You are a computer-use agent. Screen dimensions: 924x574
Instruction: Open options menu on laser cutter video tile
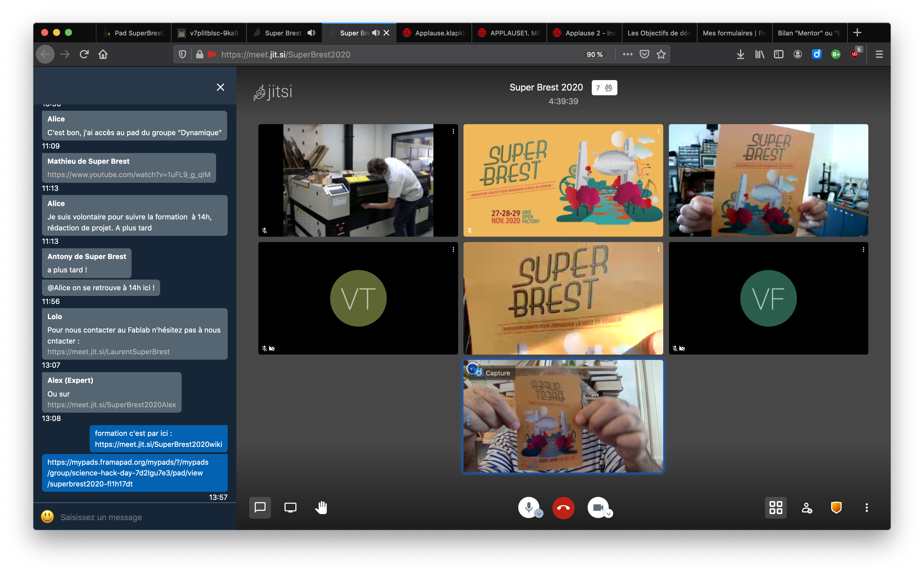tap(453, 131)
